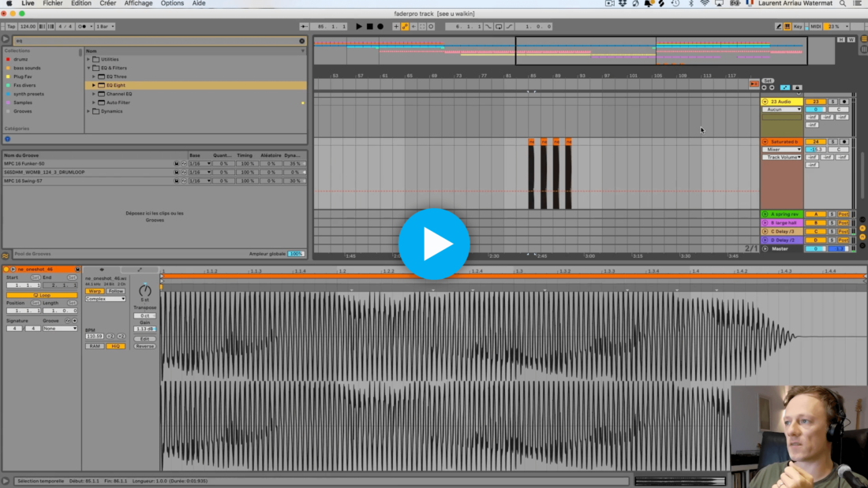
Task: Open the 1 Bar quantization menu
Action: pos(105,26)
